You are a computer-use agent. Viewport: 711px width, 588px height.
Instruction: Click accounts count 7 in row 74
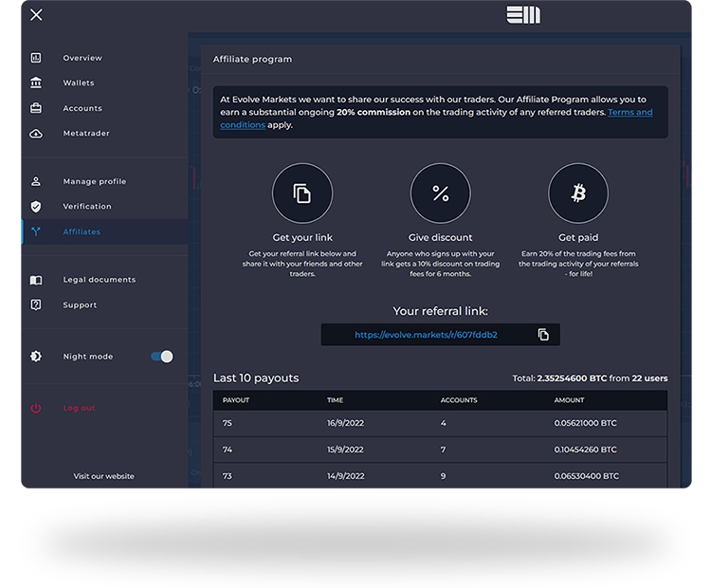coord(443,450)
